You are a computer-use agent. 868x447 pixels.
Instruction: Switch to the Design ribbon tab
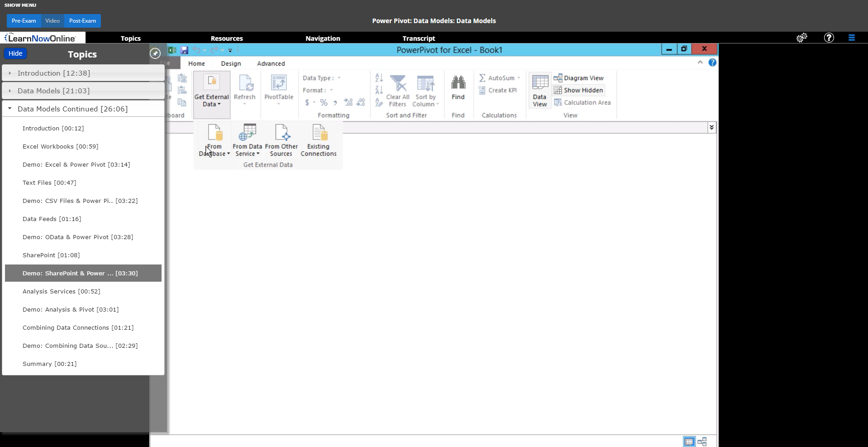point(230,63)
